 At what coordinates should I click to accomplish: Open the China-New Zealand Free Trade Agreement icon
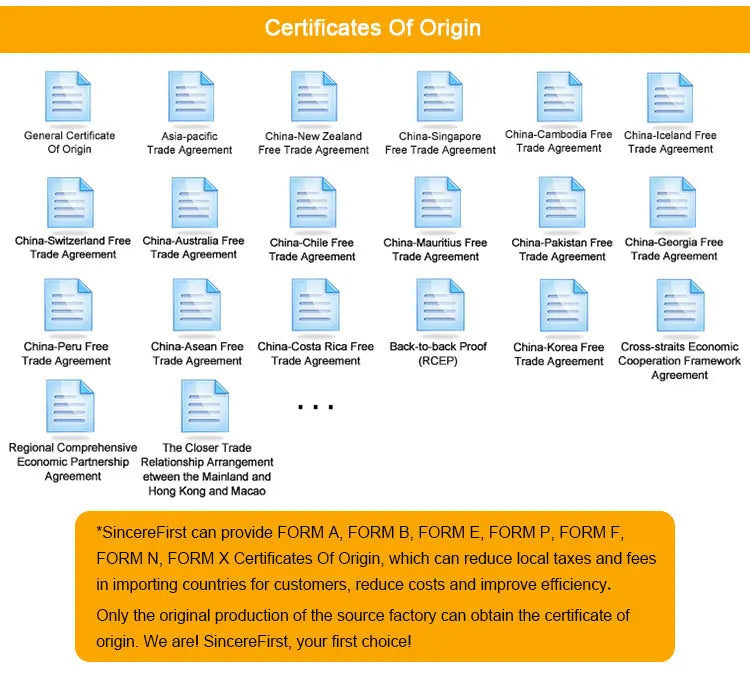point(314,96)
